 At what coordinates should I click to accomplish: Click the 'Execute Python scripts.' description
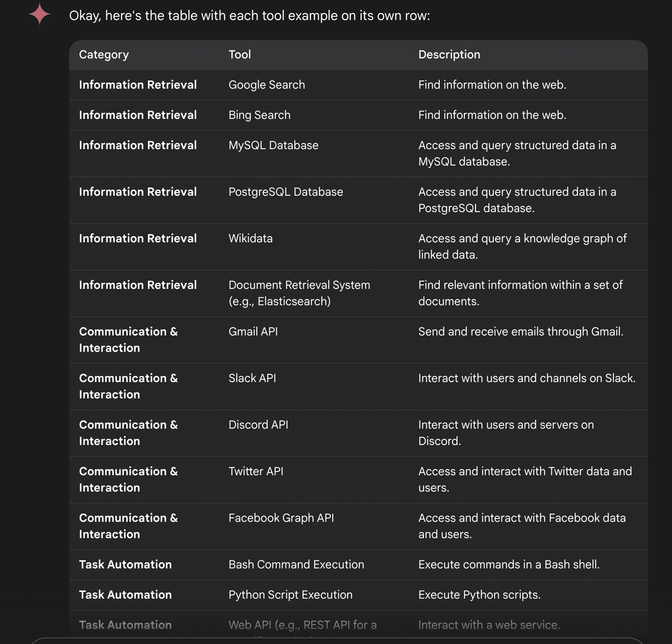[x=479, y=595]
